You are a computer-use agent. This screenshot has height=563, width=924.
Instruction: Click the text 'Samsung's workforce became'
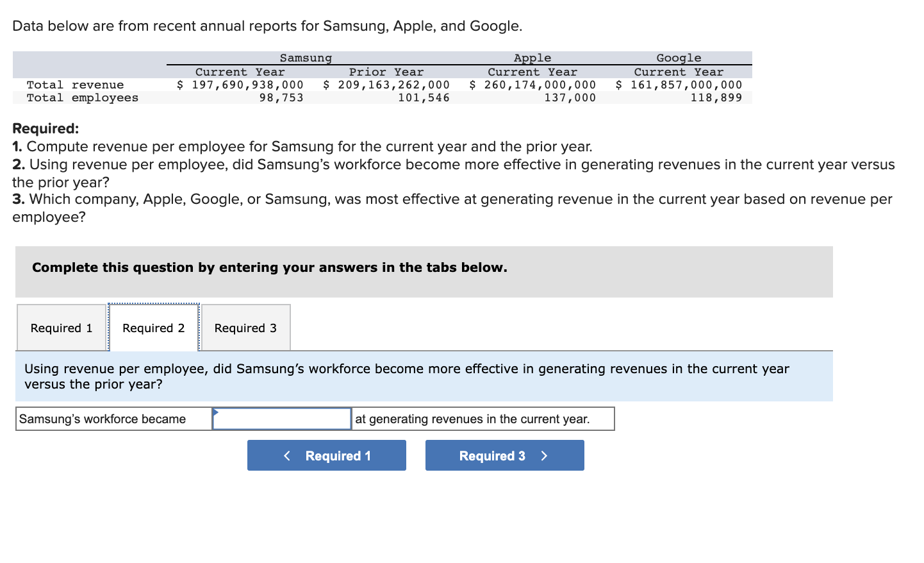[x=103, y=419]
